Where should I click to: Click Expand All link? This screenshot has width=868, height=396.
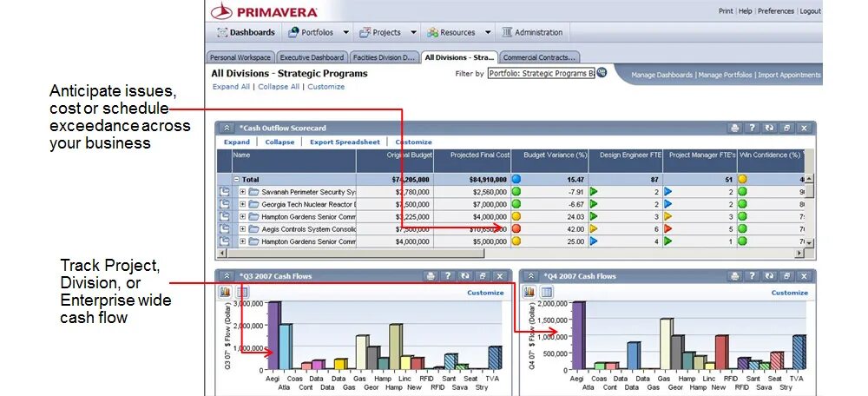231,87
